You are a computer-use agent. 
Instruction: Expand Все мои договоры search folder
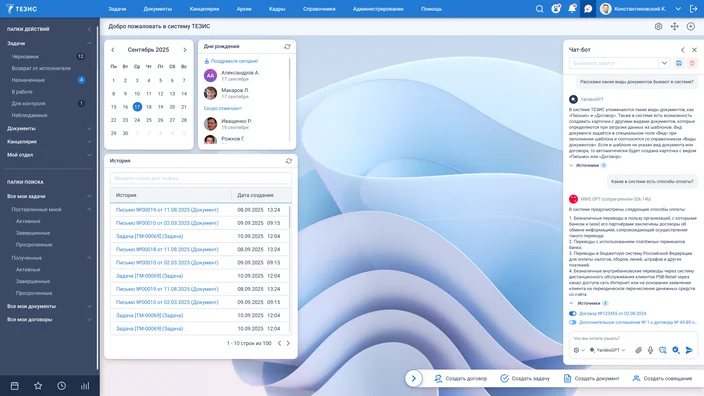click(89, 320)
